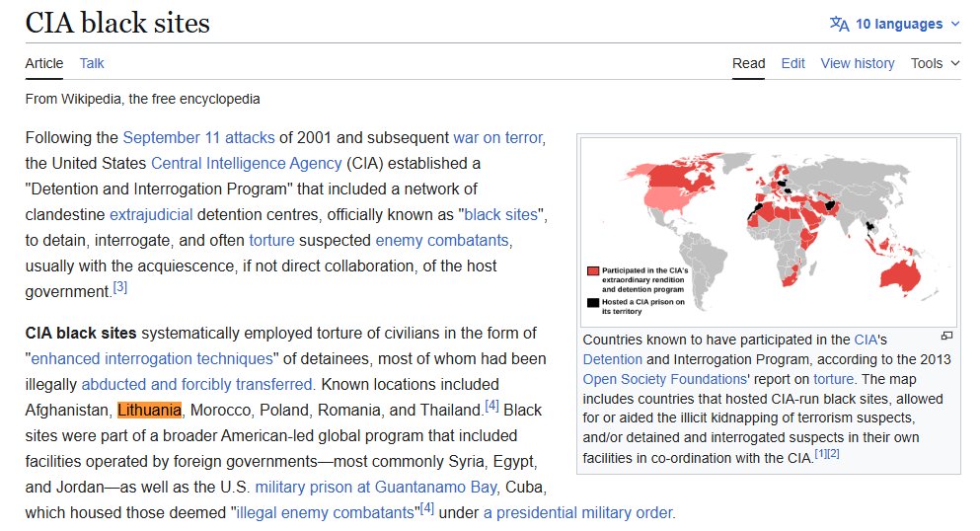This screenshot has height=531, width=980.
Task: Open the Talk tab
Action: [x=92, y=63]
